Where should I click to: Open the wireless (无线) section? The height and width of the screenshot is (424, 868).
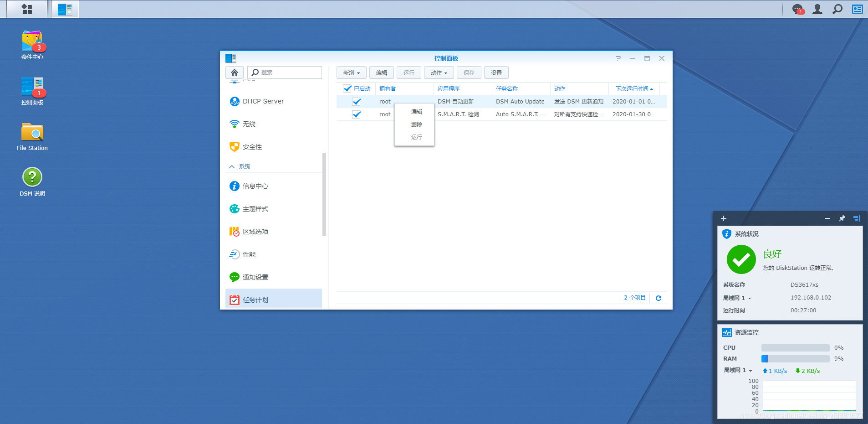pos(274,124)
